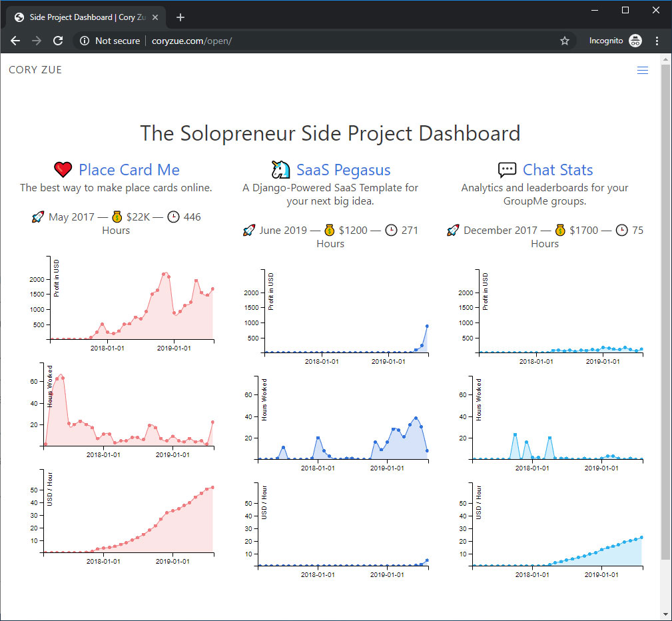Click the unicorn icon beside SaaS Pegasus
The height and width of the screenshot is (621, 672).
point(281,170)
